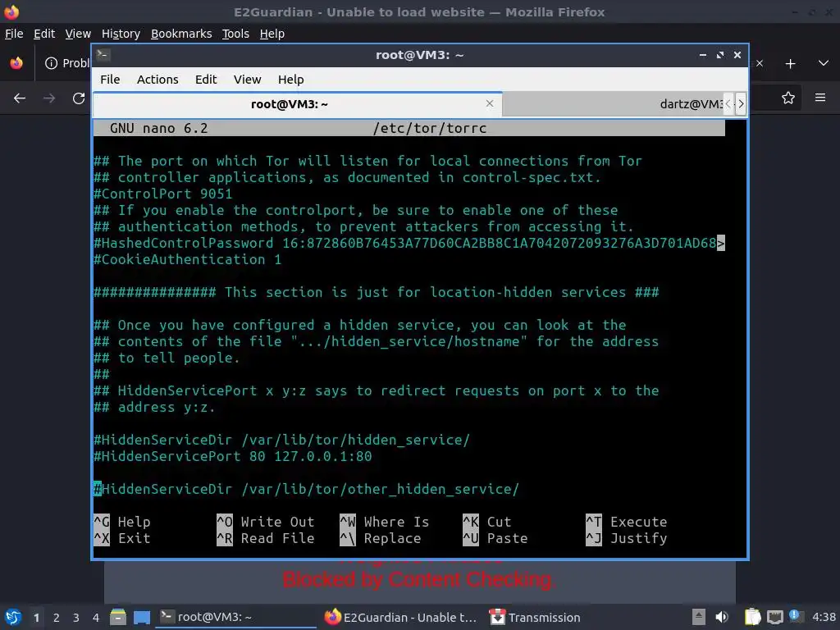The width and height of the screenshot is (840, 630).
Task: Open Firefox Edit menu
Action: click(x=44, y=34)
